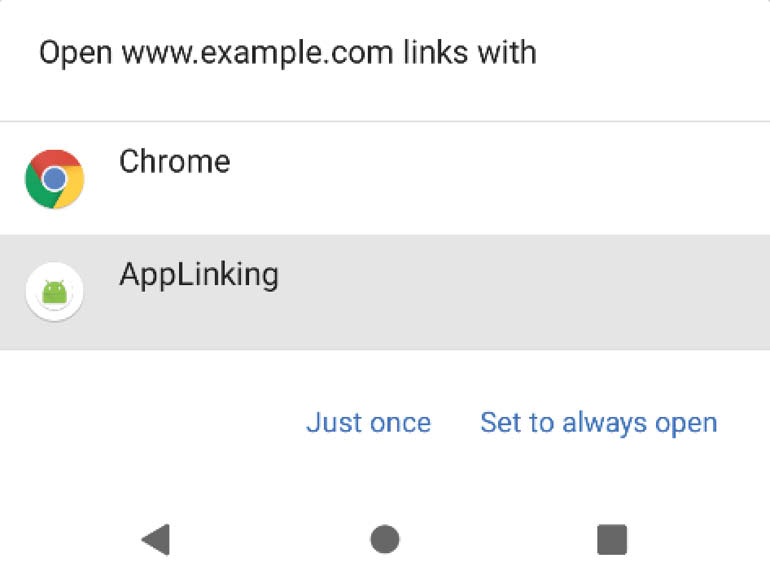Tap the Chrome browser icon
770x588 pixels.
[x=55, y=179]
